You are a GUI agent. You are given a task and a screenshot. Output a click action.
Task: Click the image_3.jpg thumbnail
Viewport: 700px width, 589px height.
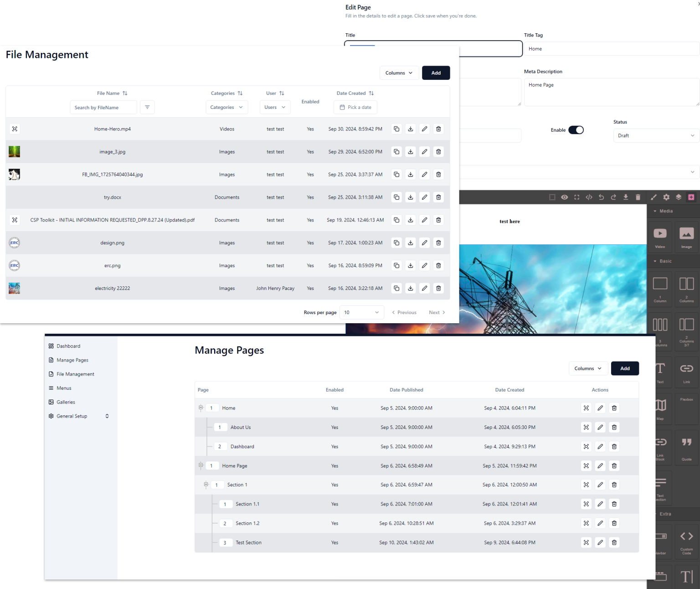[x=14, y=151]
